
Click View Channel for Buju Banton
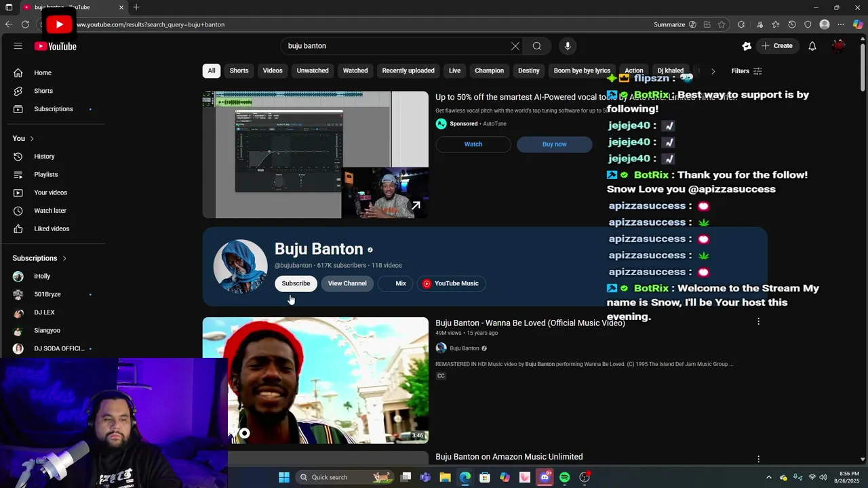coord(347,283)
